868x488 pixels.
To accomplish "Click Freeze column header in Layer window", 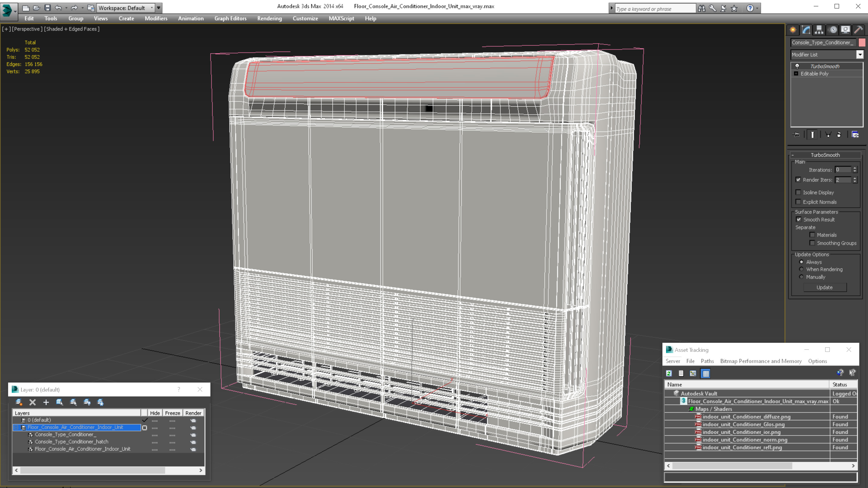I will tap(172, 413).
